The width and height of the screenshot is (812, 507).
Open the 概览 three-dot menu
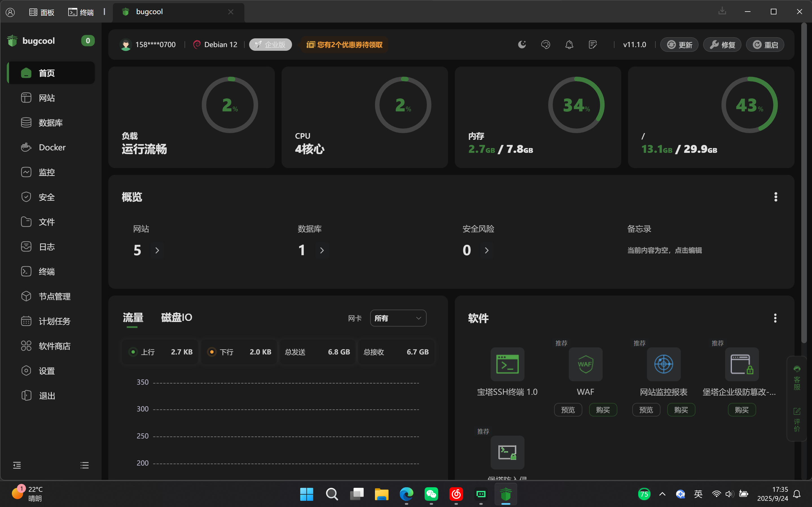[775, 197]
